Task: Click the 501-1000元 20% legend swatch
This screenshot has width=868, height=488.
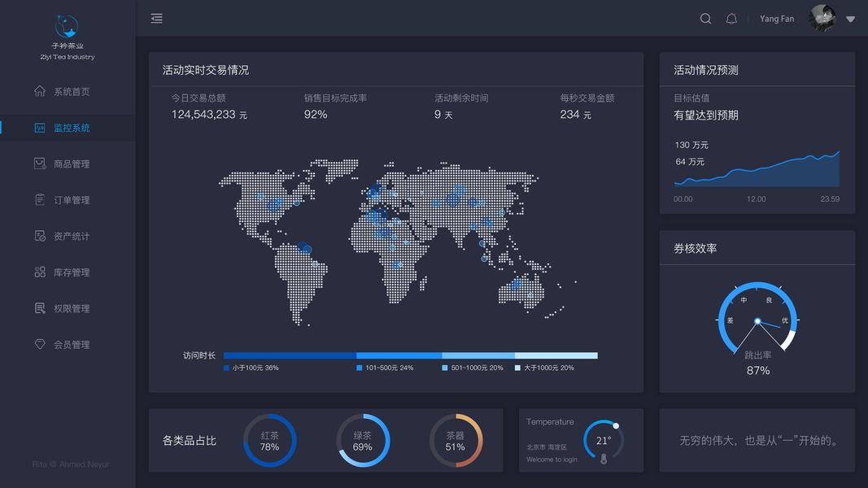Action: pos(444,368)
